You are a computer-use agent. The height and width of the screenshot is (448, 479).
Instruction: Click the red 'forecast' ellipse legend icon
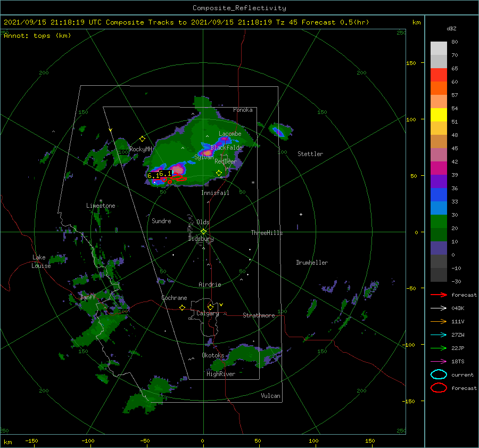click(439, 388)
